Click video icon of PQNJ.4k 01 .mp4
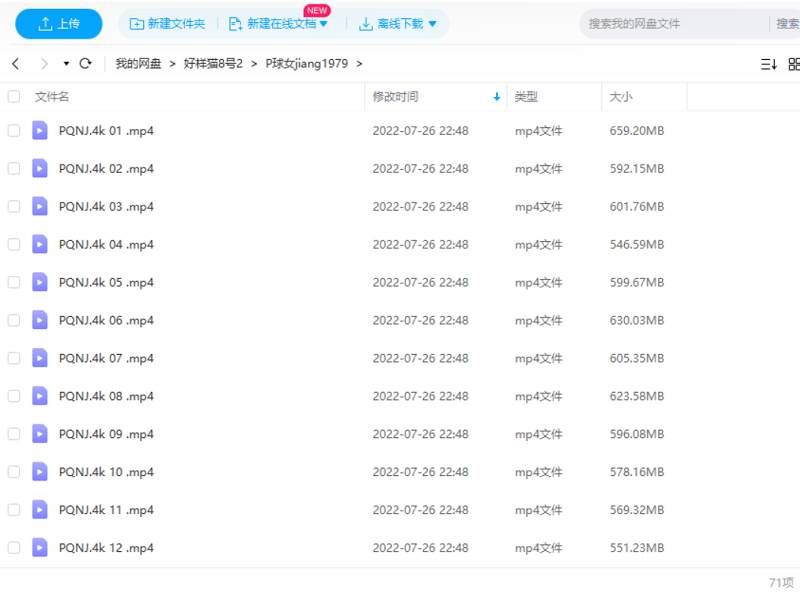Viewport: 800px width, 592px height. (x=40, y=130)
